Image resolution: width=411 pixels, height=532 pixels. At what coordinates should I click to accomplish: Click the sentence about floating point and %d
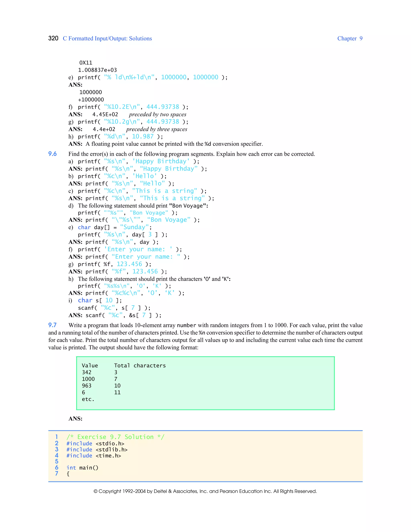click(174, 144)
